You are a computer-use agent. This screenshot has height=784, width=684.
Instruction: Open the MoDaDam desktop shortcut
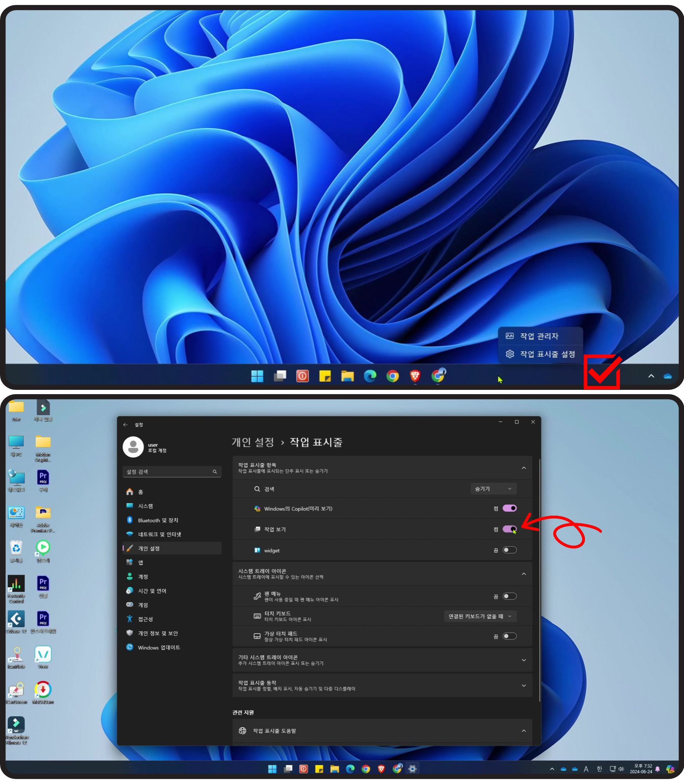[x=43, y=690]
